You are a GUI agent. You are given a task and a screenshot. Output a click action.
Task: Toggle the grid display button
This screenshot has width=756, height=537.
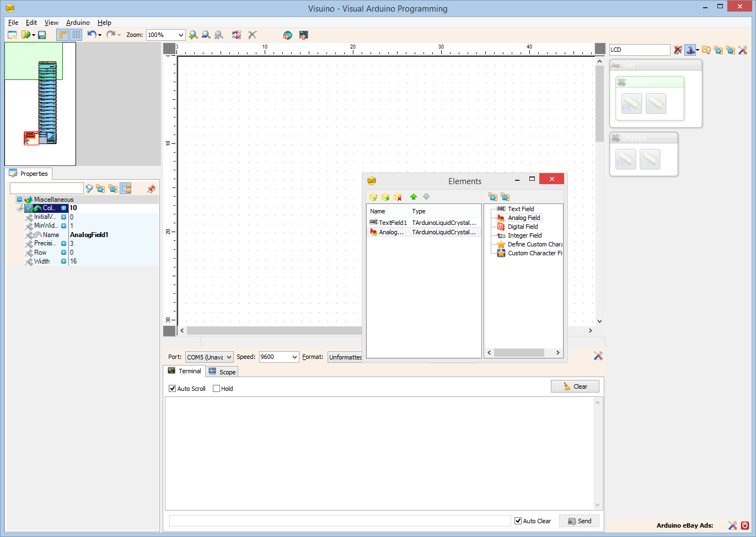click(76, 35)
